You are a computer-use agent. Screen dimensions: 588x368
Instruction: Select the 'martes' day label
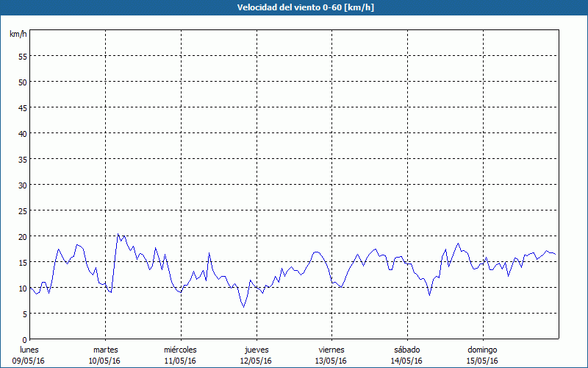click(106, 350)
